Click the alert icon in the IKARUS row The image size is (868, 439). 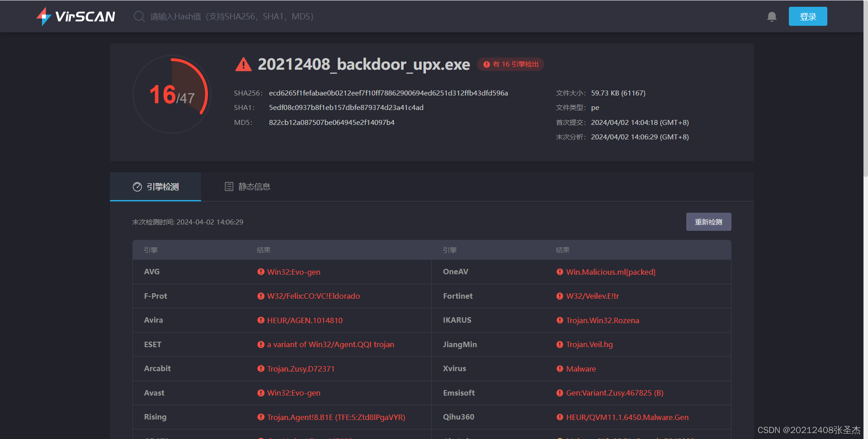click(560, 320)
